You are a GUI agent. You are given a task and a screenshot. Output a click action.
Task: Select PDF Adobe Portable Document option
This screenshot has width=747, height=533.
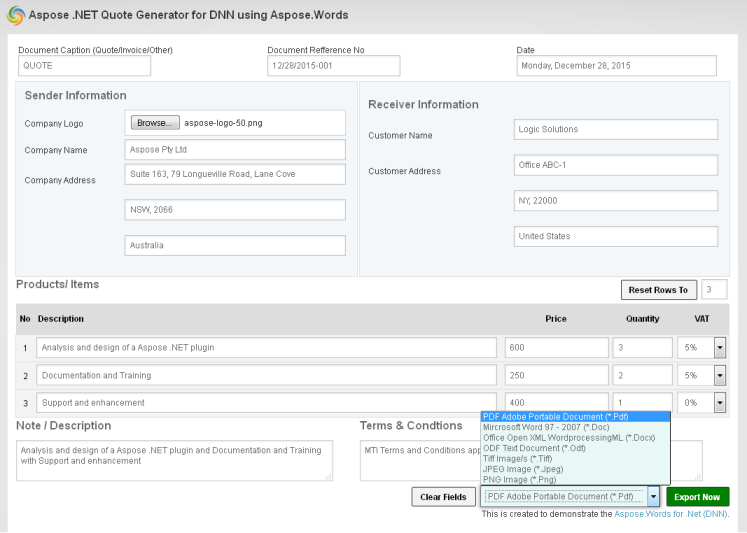coord(575,417)
